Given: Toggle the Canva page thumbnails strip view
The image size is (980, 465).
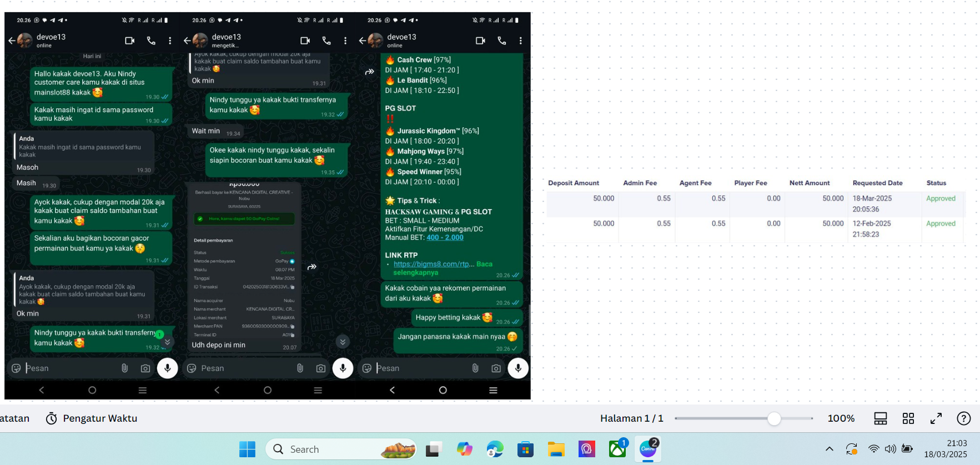Looking at the screenshot, I should pyautogui.click(x=881, y=418).
